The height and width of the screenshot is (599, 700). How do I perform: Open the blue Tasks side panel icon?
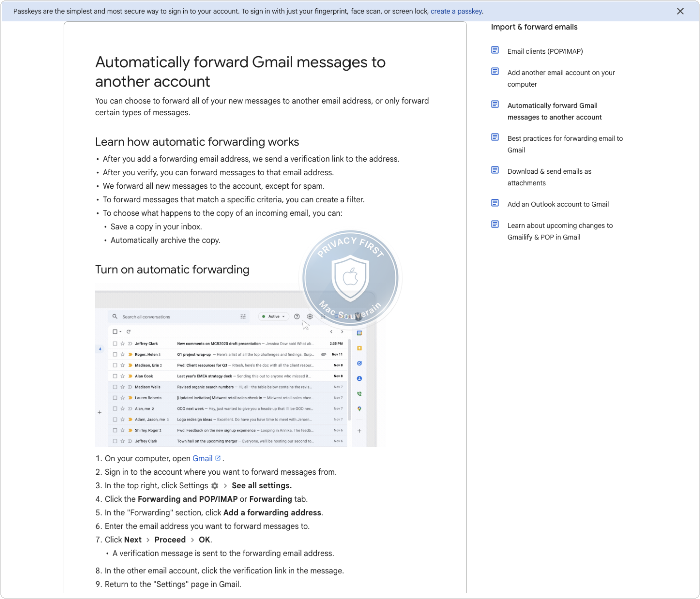tap(359, 363)
